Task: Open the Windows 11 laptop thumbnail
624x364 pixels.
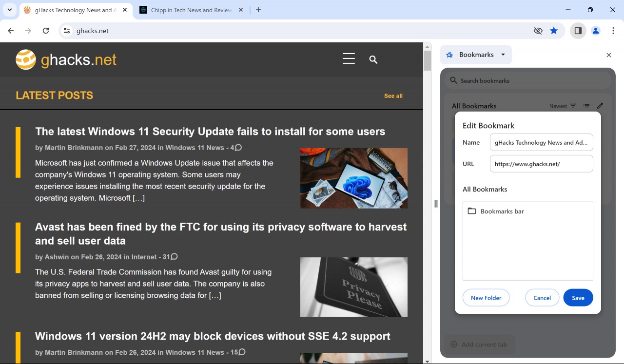Action: coord(354,178)
